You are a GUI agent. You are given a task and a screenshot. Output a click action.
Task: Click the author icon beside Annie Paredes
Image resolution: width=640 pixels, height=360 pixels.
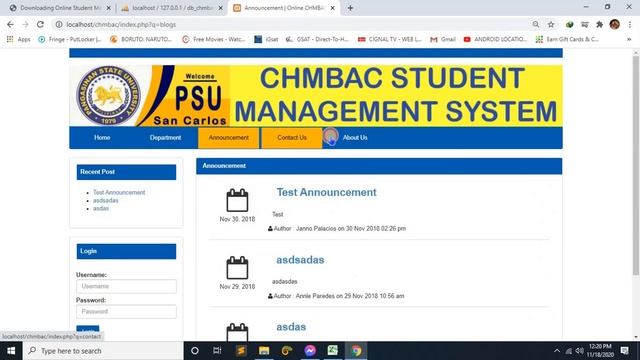pyautogui.click(x=270, y=296)
